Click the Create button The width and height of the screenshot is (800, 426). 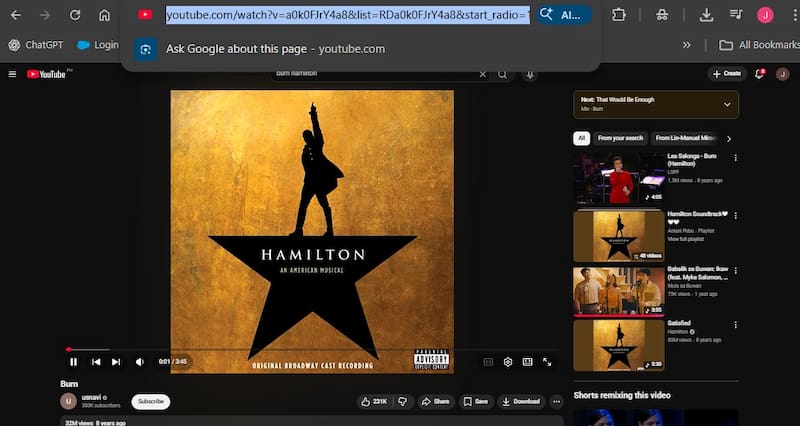click(x=727, y=74)
